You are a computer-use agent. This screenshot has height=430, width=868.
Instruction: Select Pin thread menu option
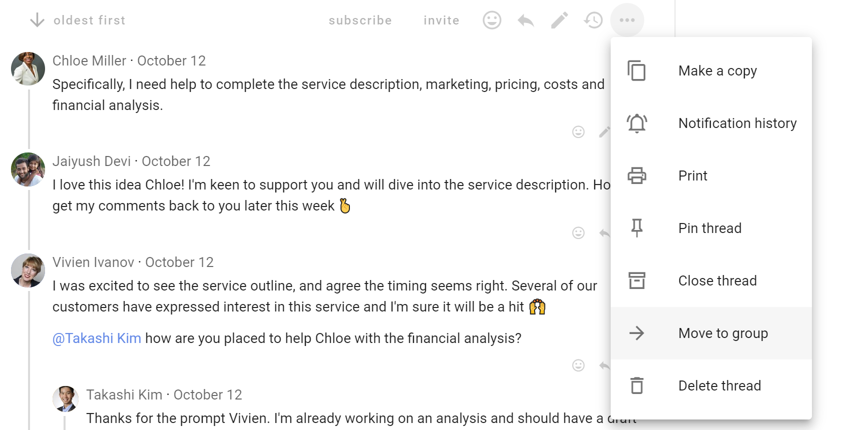(709, 228)
